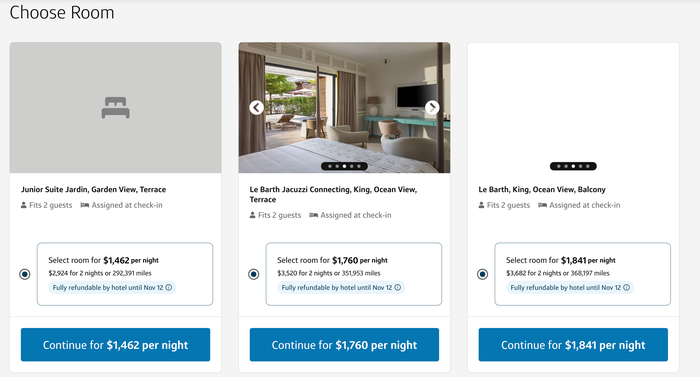Continue for $1,462 per night
The height and width of the screenshot is (377, 700).
pos(116,345)
